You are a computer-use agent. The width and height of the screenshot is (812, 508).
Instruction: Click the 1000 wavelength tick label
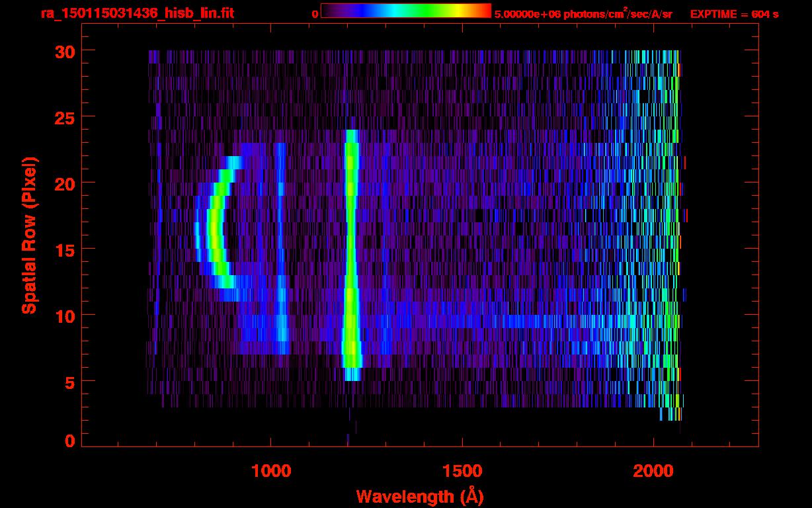coord(271,470)
